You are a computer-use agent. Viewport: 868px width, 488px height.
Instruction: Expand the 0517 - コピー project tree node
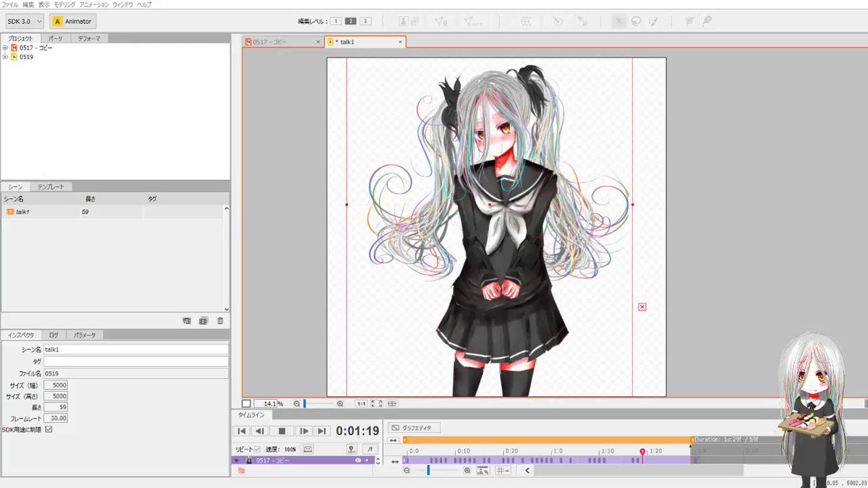[x=5, y=48]
